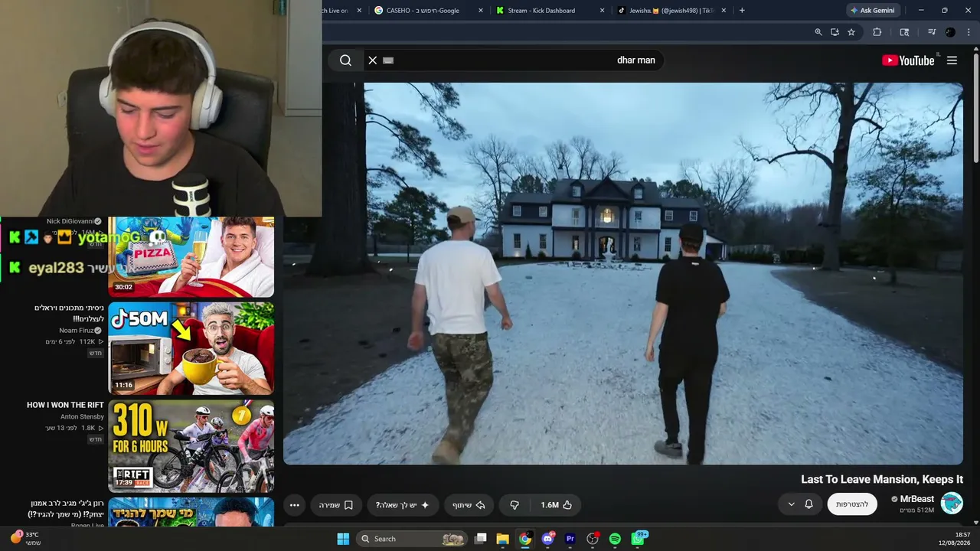The width and height of the screenshot is (980, 551).
Task: Open Spotify from the taskbar
Action: click(x=615, y=539)
